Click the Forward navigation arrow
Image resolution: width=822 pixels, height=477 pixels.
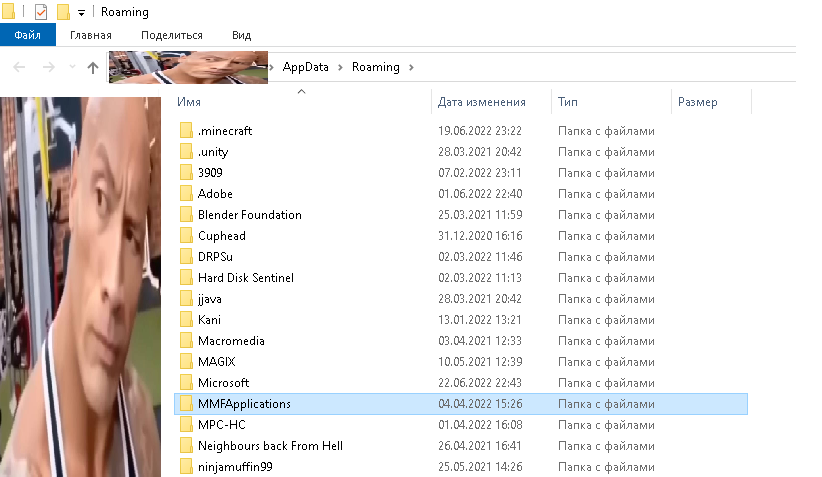46,67
